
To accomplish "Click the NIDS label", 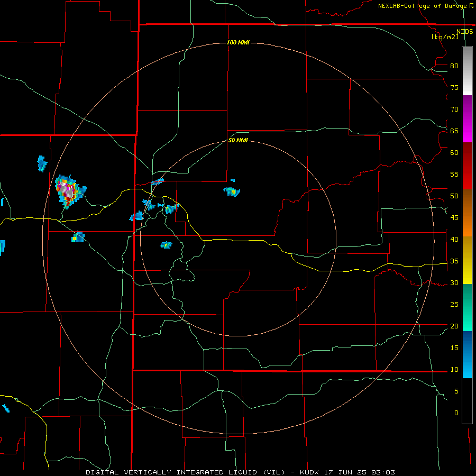I will point(465,32).
